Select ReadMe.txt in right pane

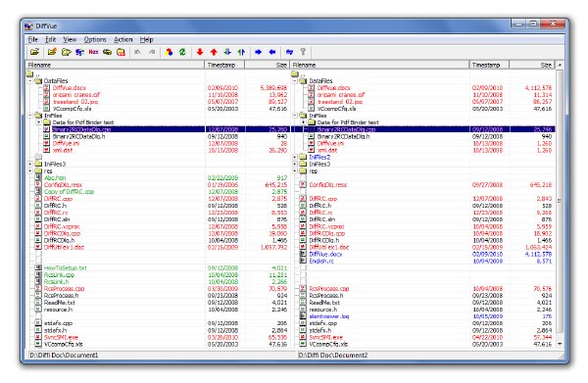(x=324, y=303)
